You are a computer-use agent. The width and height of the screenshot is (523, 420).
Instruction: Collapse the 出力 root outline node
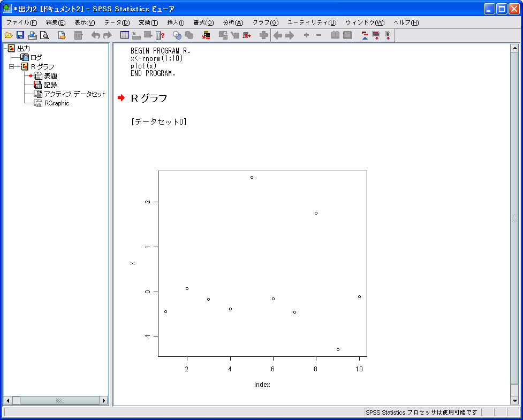(x=4, y=49)
